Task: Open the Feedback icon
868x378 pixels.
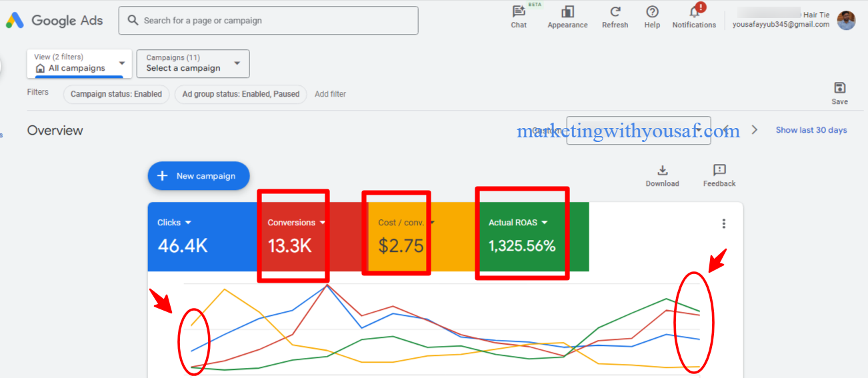Action: 719,171
